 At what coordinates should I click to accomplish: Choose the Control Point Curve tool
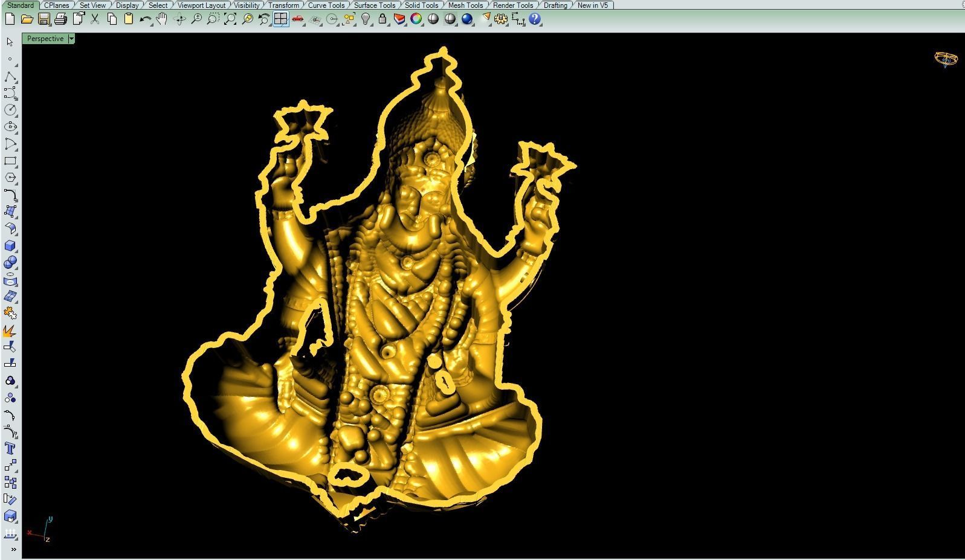[x=10, y=93]
